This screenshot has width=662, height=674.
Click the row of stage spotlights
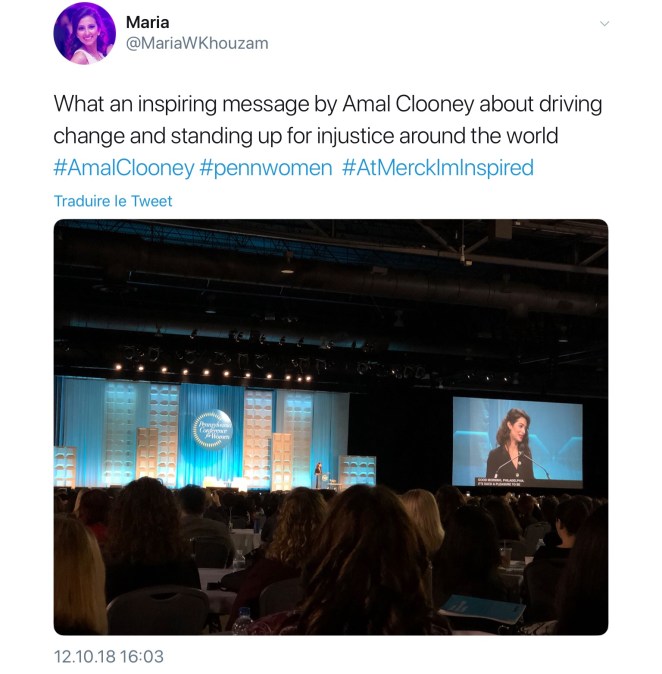click(x=213, y=373)
